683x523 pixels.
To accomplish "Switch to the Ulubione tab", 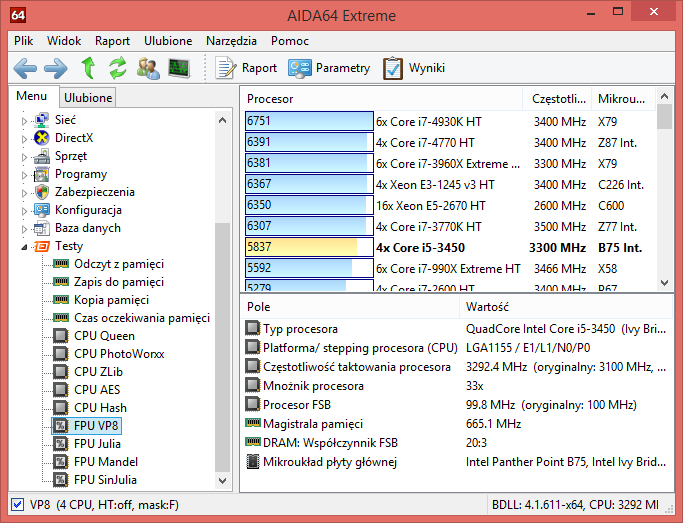I will tap(88, 98).
